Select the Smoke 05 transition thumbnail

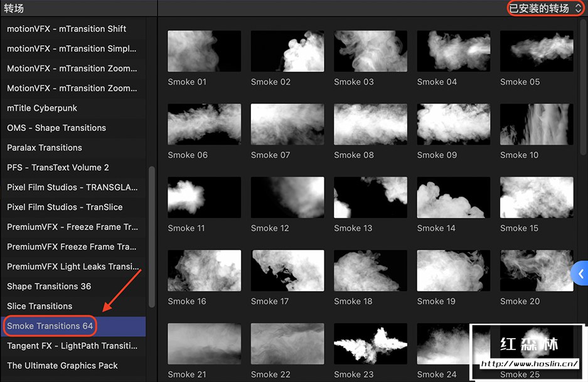click(x=537, y=51)
